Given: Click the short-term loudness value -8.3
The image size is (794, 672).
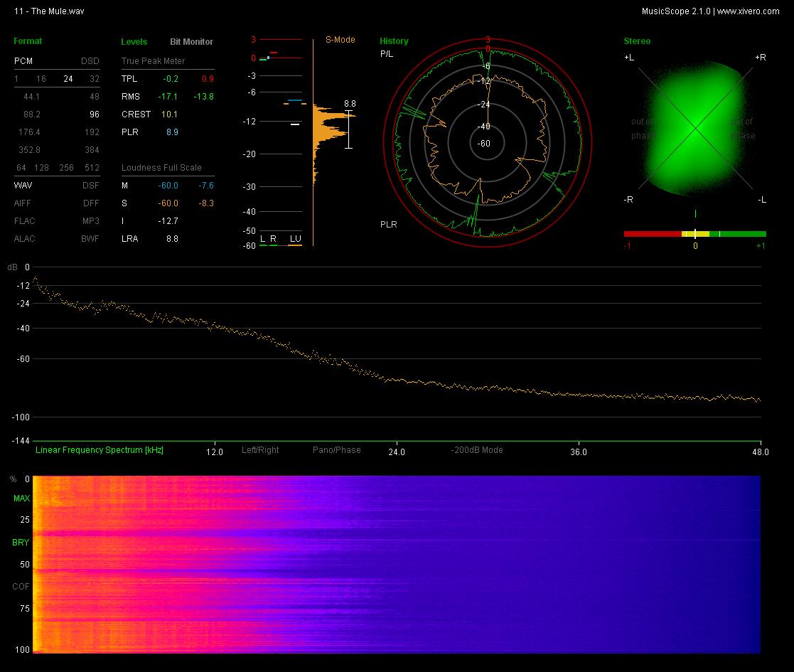Looking at the screenshot, I should (x=206, y=203).
